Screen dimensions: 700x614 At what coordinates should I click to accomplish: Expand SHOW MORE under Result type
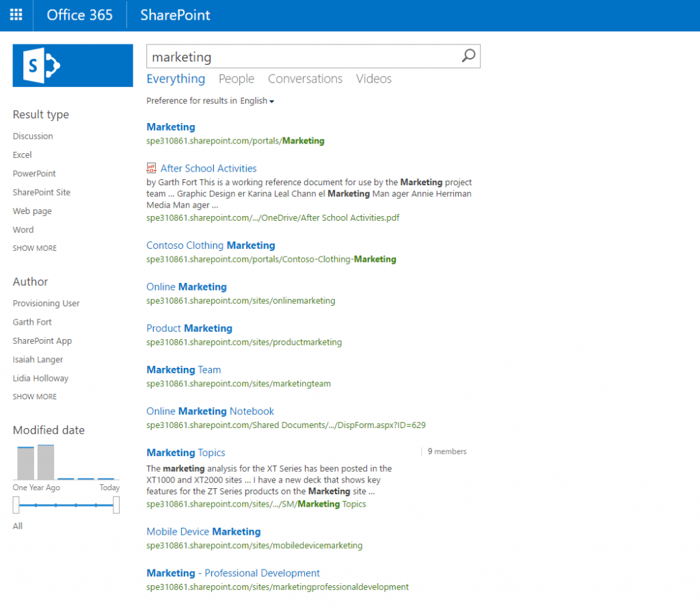click(34, 248)
